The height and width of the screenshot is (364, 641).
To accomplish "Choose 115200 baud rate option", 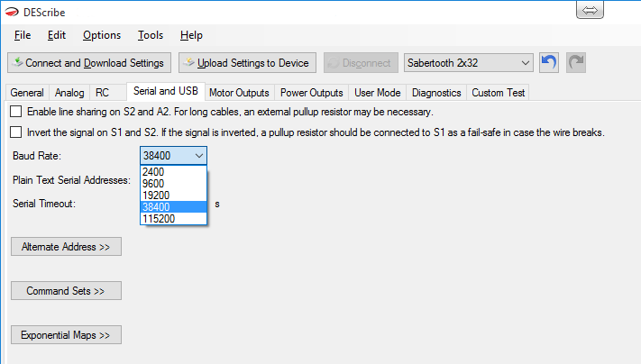I will coord(173,219).
